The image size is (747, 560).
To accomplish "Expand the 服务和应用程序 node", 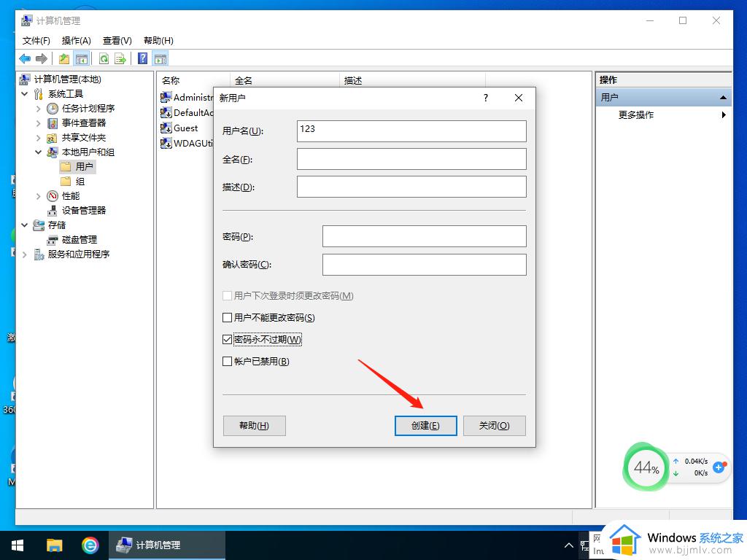I will 25,254.
